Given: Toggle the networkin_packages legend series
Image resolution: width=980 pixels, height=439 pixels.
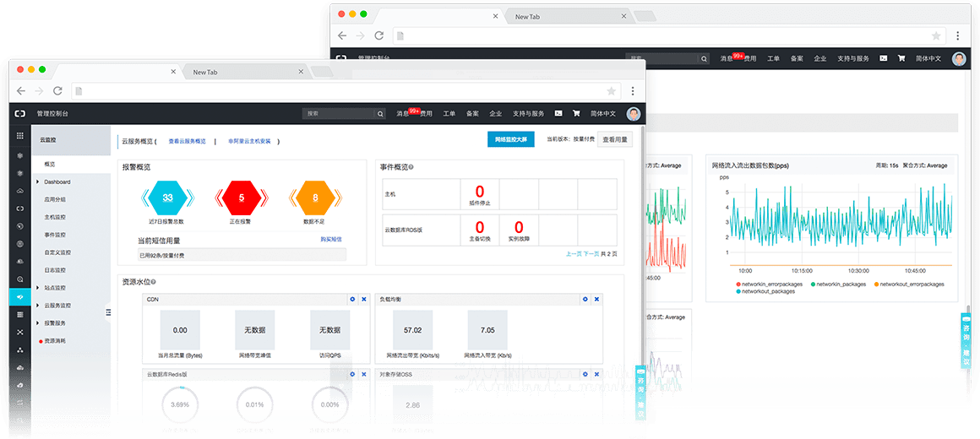Looking at the screenshot, I should coord(815,285).
